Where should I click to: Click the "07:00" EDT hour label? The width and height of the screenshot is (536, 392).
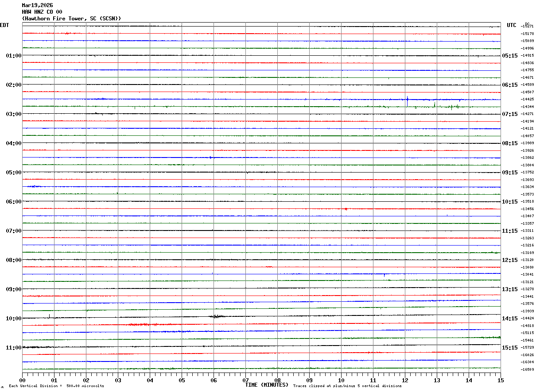pyautogui.click(x=14, y=231)
